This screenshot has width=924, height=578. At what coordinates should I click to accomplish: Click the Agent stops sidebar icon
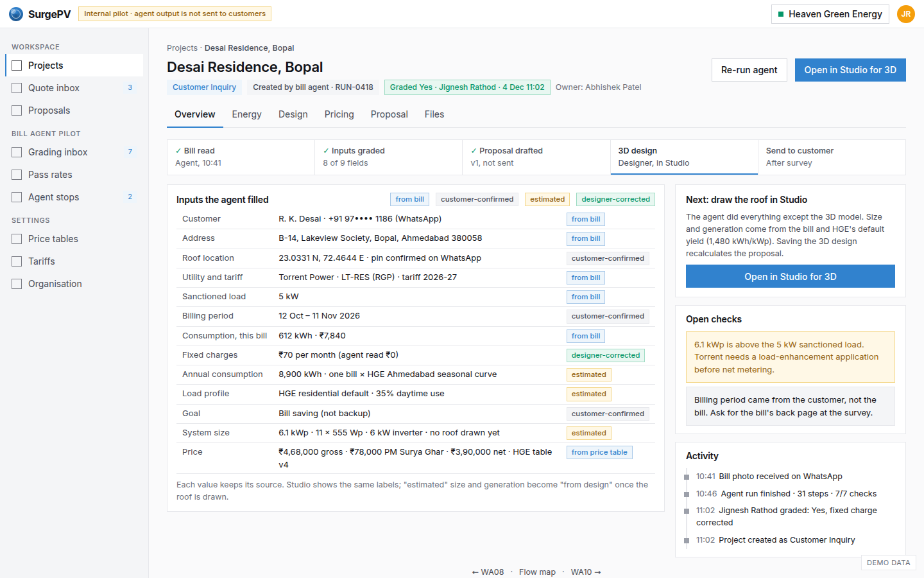[17, 197]
